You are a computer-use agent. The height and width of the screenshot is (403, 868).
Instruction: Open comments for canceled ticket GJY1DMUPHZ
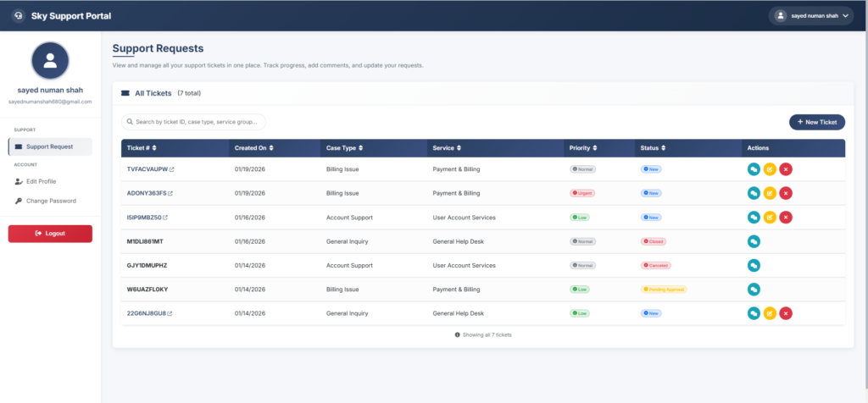pyautogui.click(x=754, y=265)
